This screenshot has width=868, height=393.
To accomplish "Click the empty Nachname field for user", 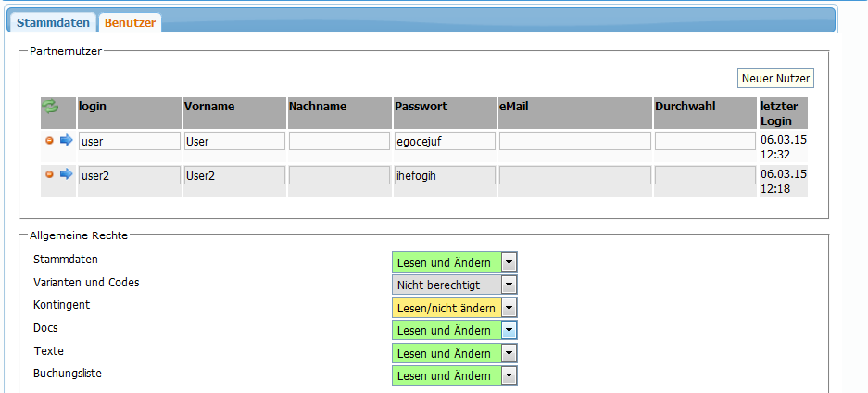I will click(339, 141).
